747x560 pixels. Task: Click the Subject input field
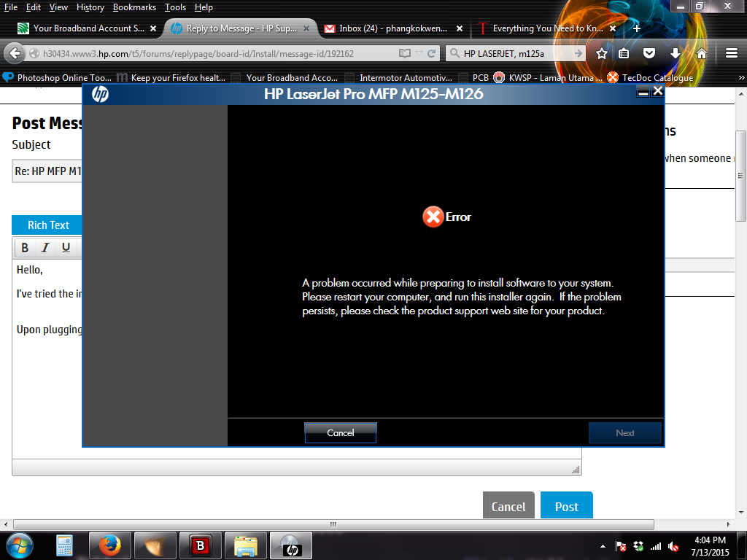pos(47,171)
